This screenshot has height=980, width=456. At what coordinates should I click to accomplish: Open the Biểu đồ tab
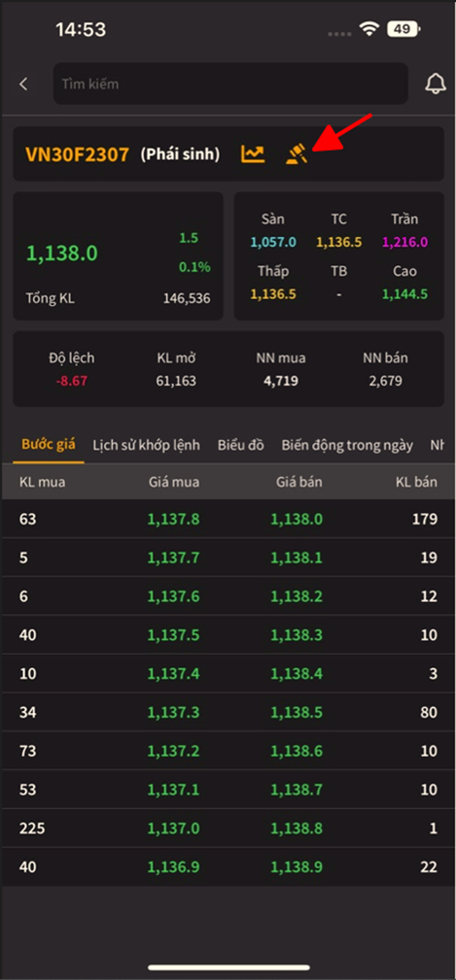[241, 445]
